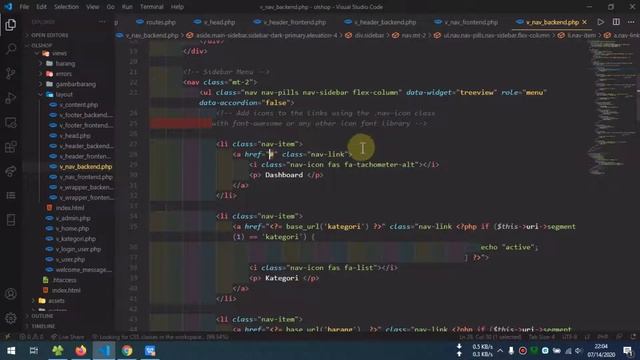This screenshot has height=360, width=640.
Task: Expand the gambarbarang folder
Action: pyautogui.click(x=75, y=84)
